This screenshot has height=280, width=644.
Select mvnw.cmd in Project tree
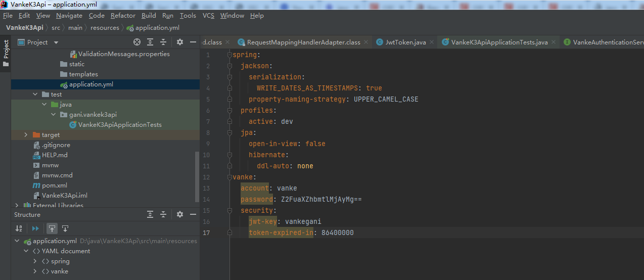coord(57,175)
